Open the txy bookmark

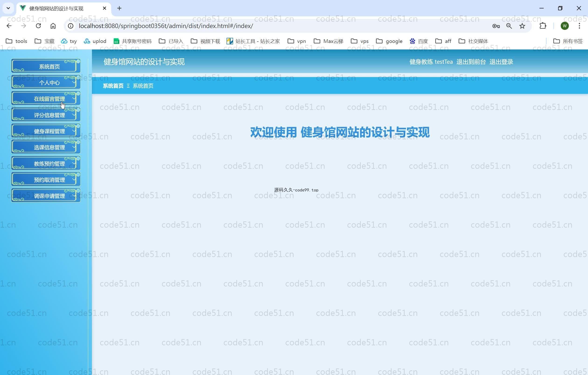point(69,41)
